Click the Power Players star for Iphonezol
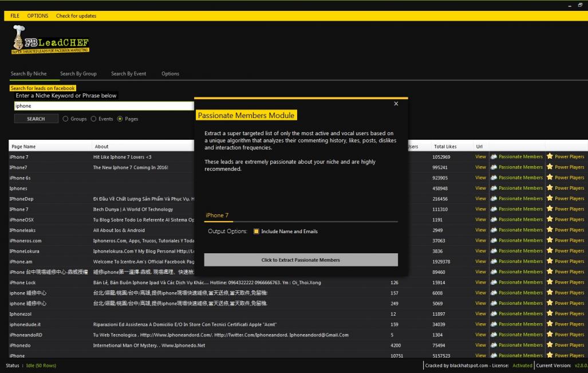This screenshot has height=373, width=588. (550, 314)
